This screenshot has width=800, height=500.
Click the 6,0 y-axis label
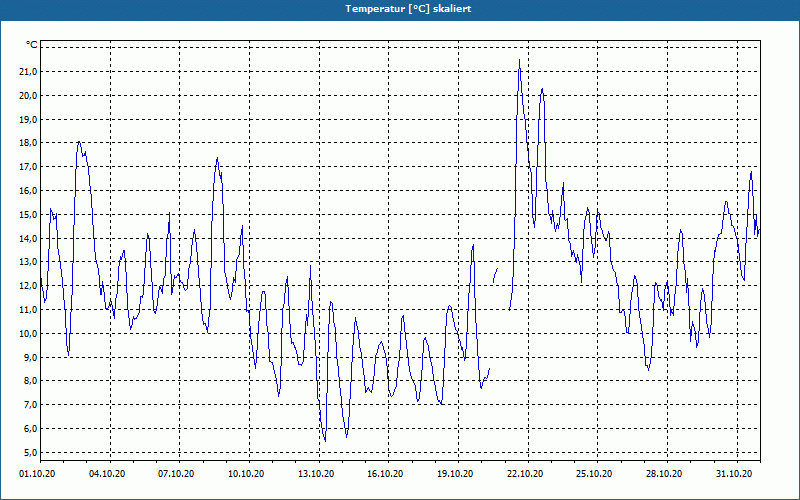pos(30,429)
